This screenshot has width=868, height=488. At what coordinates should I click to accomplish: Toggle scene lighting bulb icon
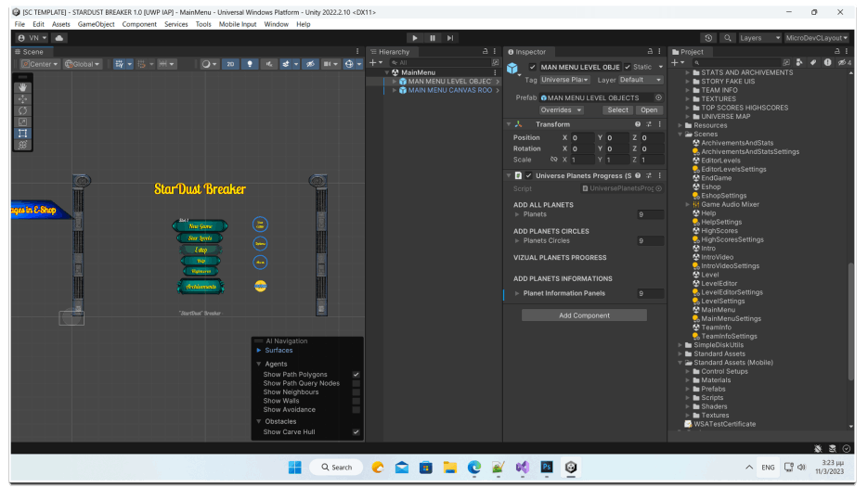click(x=249, y=64)
